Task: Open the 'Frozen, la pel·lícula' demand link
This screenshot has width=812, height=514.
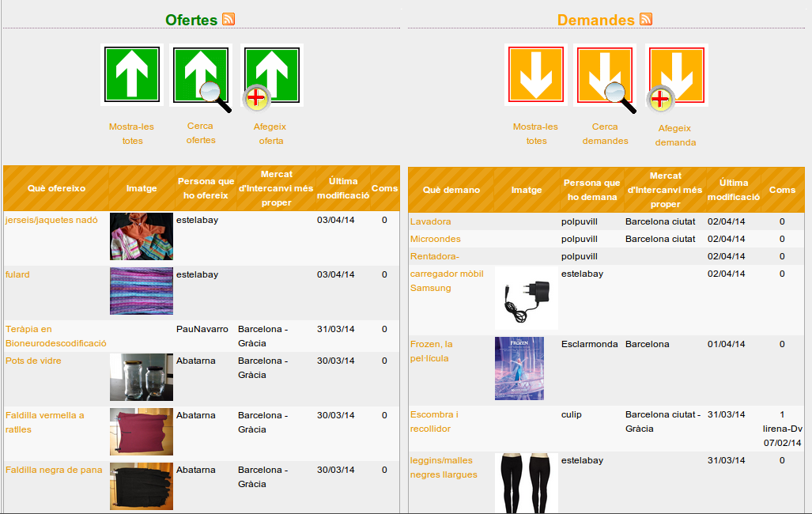Action: pyautogui.click(x=431, y=351)
